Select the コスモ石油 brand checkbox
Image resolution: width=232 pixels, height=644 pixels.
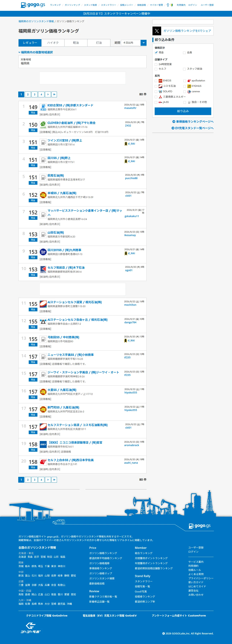tap(156, 86)
